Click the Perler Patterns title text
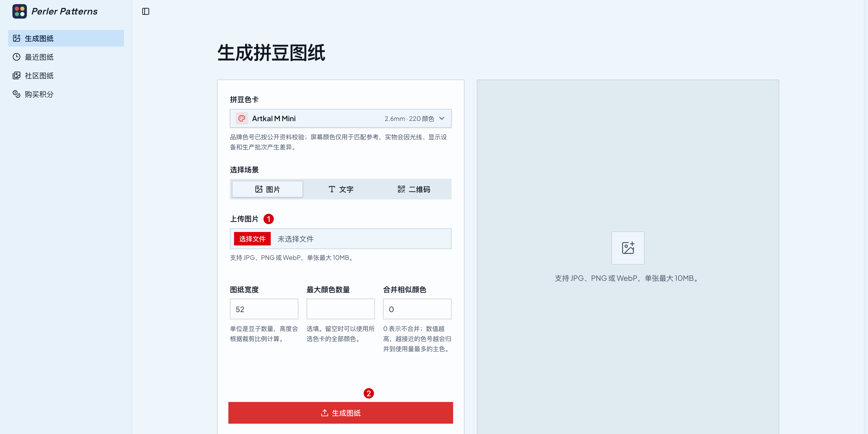 tap(64, 11)
